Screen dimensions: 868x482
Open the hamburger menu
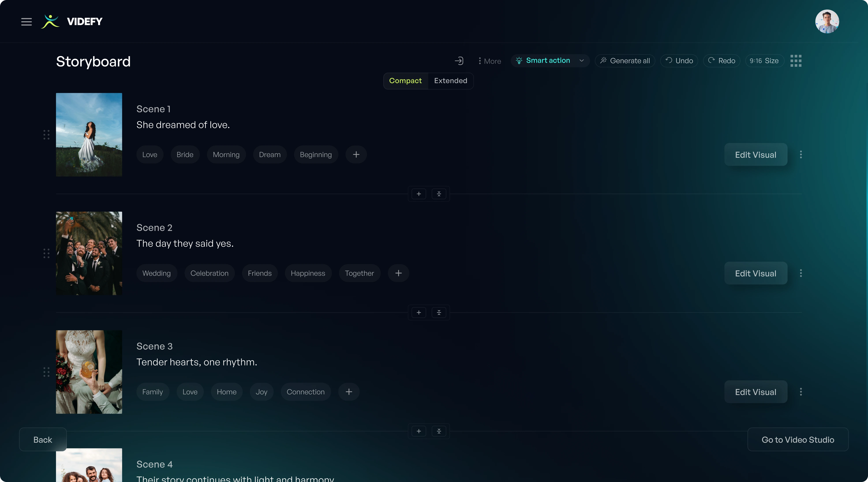(26, 22)
